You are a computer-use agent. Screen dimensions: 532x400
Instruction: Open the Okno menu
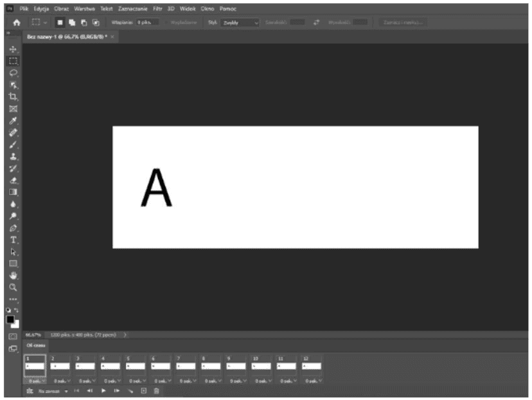click(208, 8)
